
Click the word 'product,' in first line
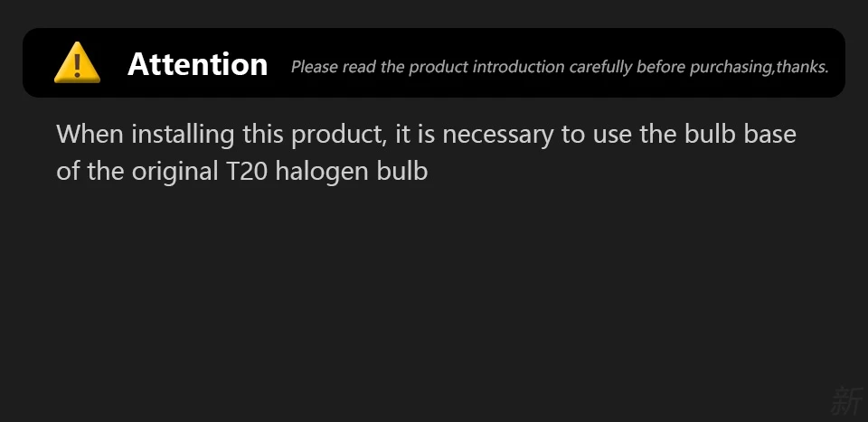point(339,136)
